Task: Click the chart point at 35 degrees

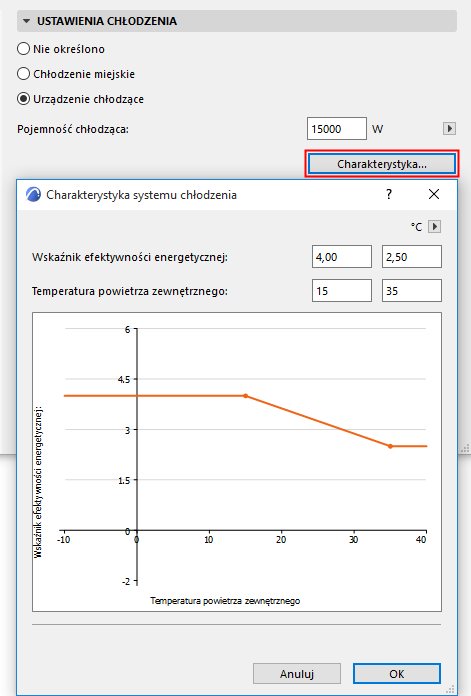Action: (390, 446)
